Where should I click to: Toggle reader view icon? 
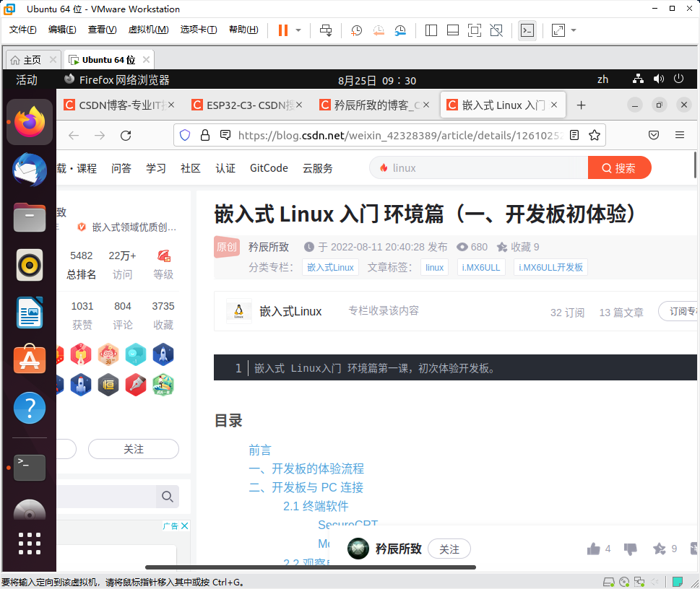coord(574,135)
